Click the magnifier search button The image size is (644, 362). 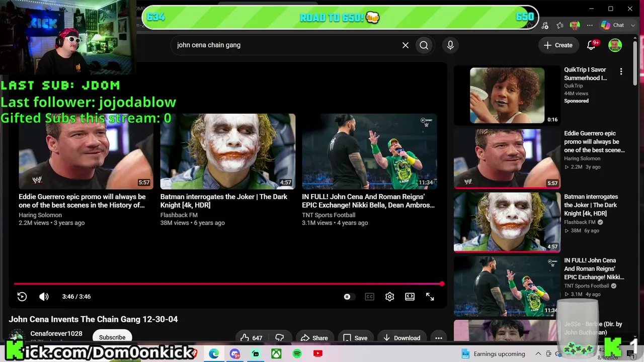pyautogui.click(x=424, y=45)
